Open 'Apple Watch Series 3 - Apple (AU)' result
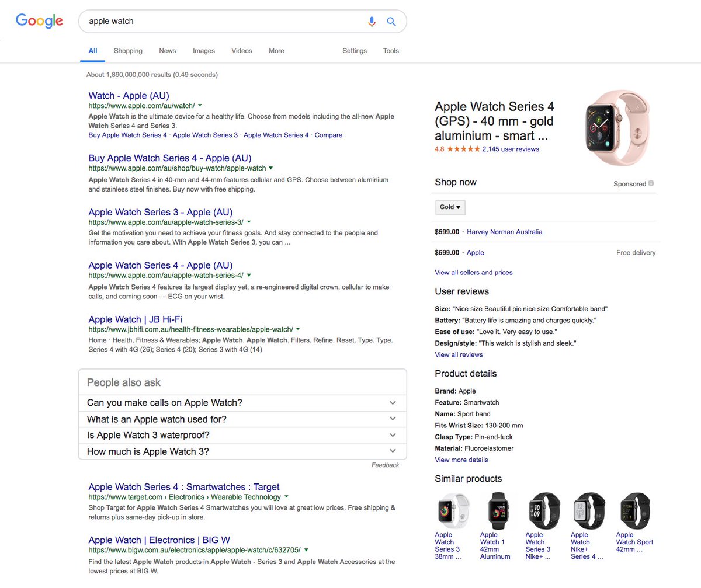 click(161, 212)
